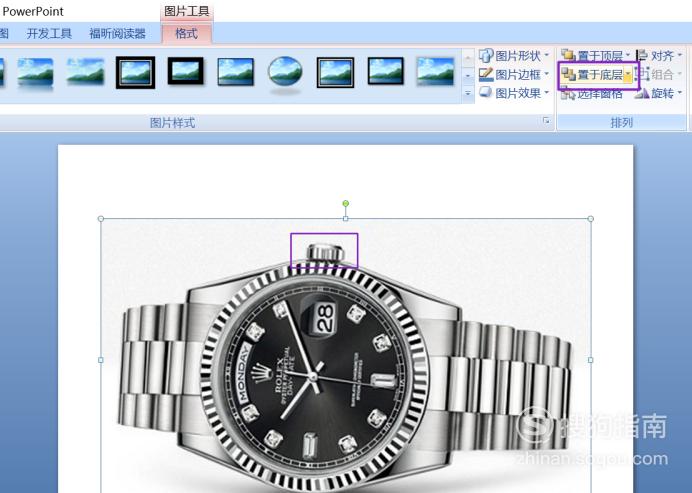Screen dimensions: 692x493
Task: Switch to the 福昕阅读器 tab
Action: pyautogui.click(x=117, y=34)
